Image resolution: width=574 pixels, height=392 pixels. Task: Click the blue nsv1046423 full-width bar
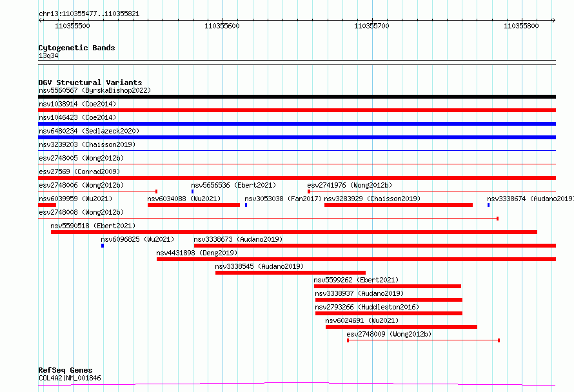coord(297,124)
